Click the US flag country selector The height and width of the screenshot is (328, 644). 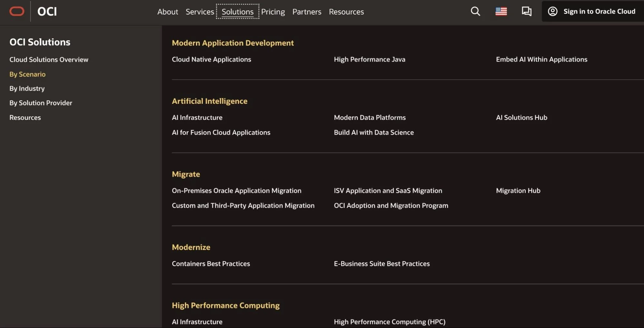coord(501,11)
